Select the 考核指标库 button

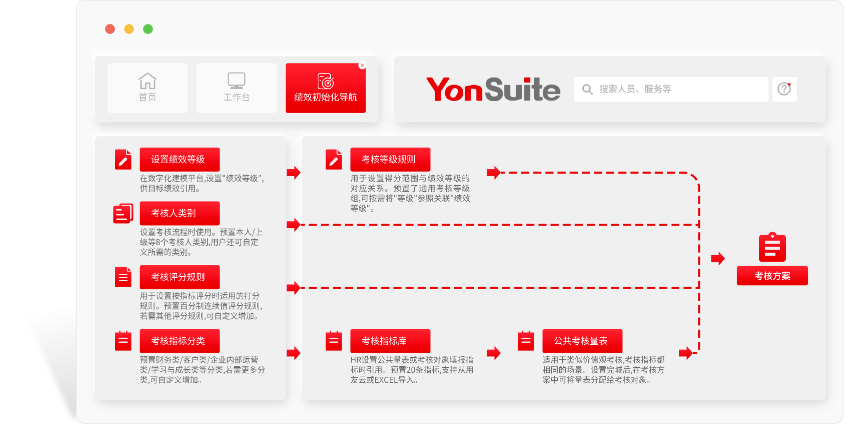390,341
